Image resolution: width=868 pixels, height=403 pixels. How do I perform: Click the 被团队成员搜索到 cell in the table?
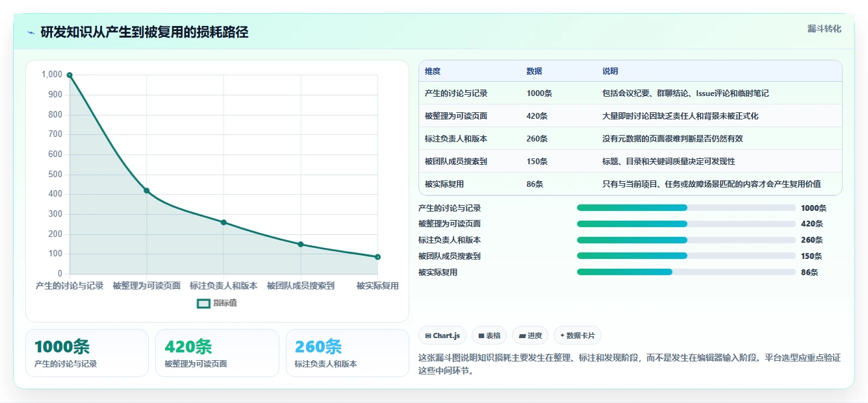[456, 162]
